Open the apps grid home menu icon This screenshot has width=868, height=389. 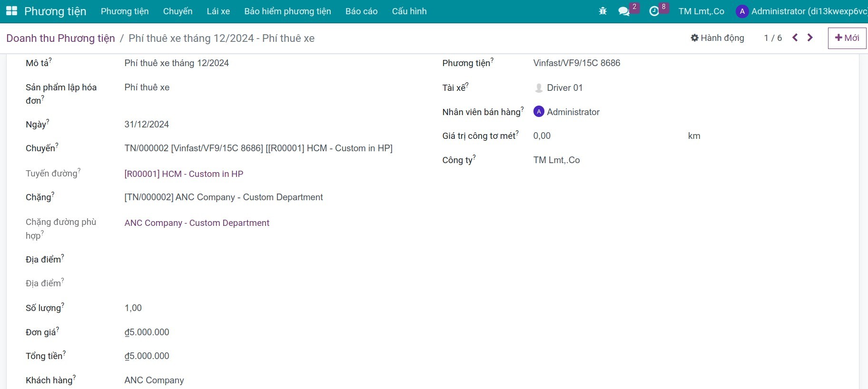pyautogui.click(x=11, y=11)
